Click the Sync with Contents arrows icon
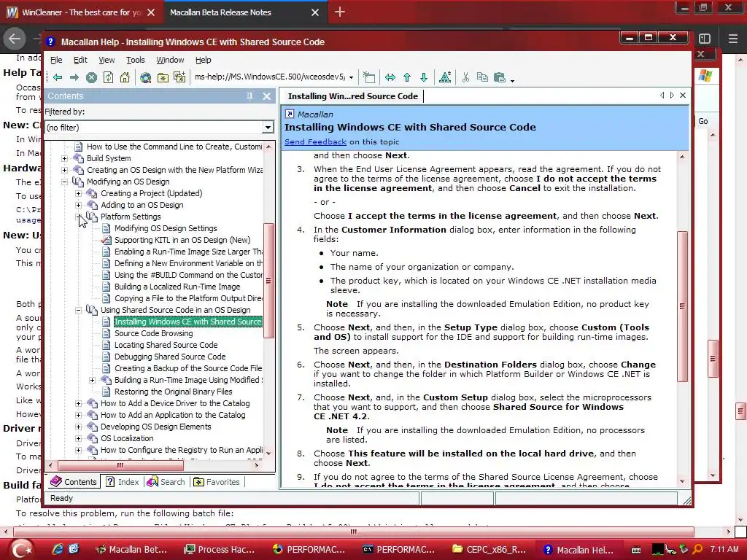Screen dimensions: 747x560 (x=390, y=77)
